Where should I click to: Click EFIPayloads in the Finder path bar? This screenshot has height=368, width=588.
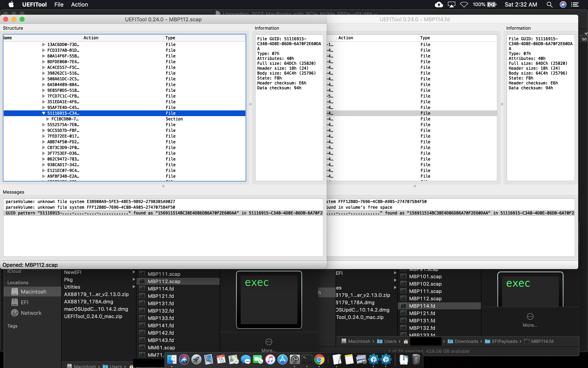point(501,341)
